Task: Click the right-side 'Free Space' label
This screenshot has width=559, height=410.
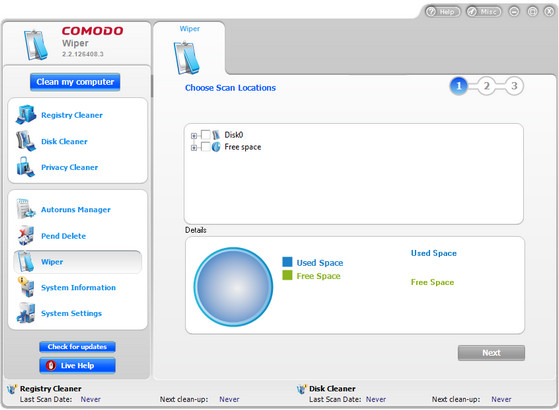Action: tap(432, 282)
